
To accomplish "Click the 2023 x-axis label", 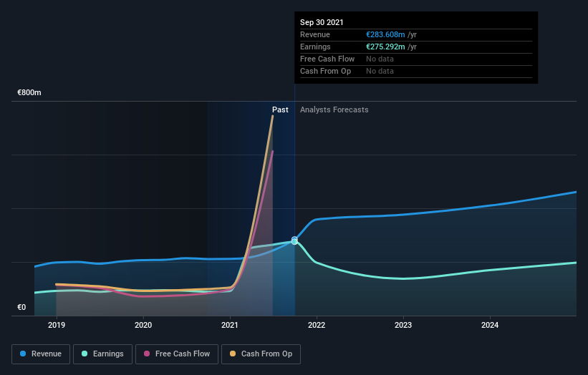I will [403, 325].
